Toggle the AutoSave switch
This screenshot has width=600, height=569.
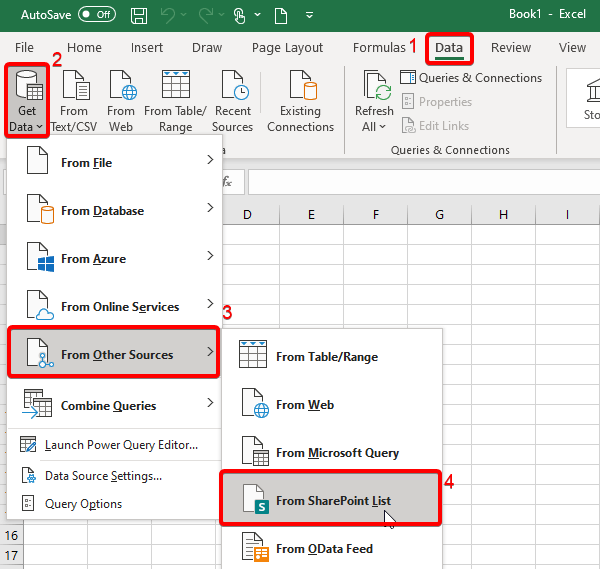pos(96,15)
